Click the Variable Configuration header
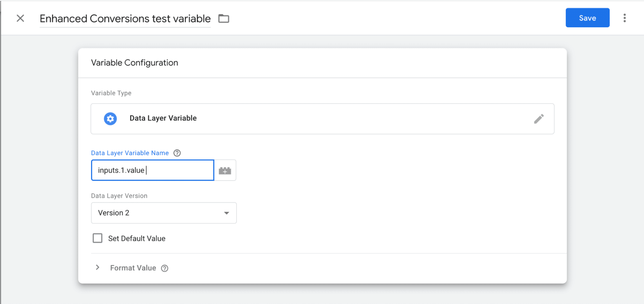Image resolution: width=644 pixels, height=304 pixels. (x=134, y=63)
